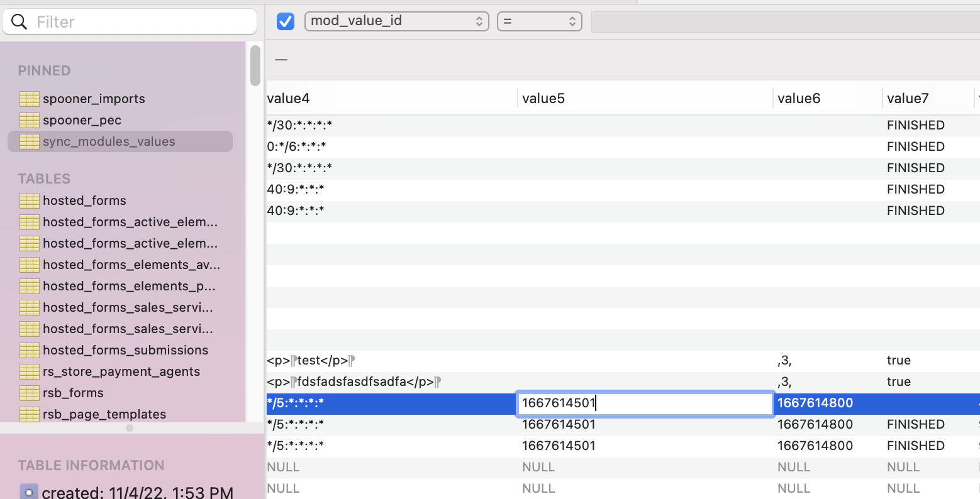Uncheck the mod_value_id filter checkbox
Viewport: 980px width, 499px height.
[286, 21]
